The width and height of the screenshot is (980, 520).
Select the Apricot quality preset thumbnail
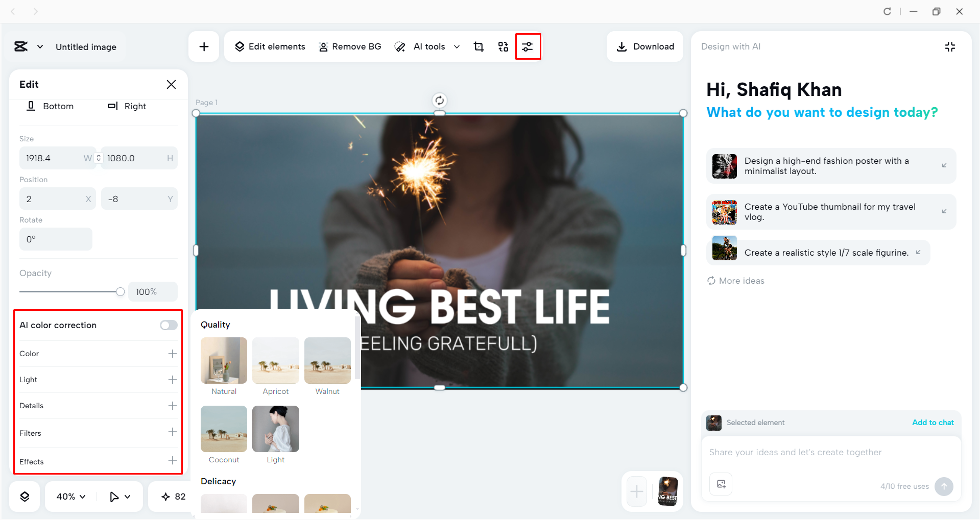(275, 360)
